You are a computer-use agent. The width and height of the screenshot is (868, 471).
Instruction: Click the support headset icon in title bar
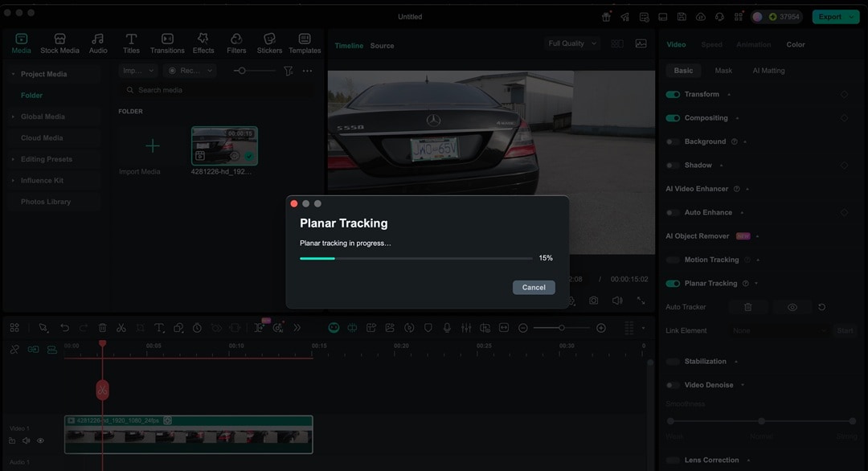719,17
